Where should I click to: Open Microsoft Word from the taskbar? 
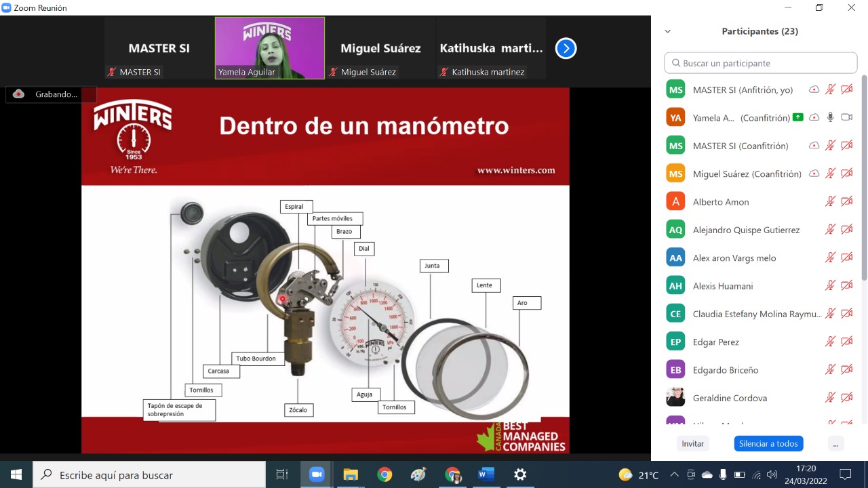coord(486,474)
